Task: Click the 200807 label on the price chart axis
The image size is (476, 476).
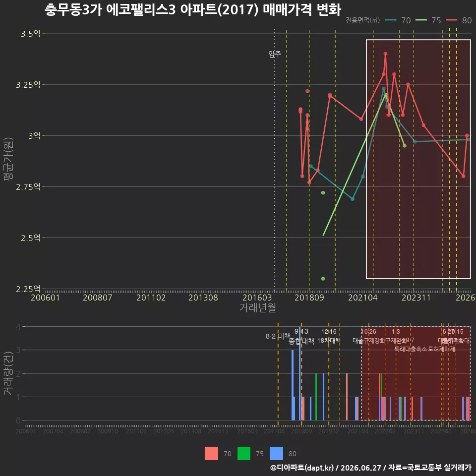Action: click(98, 298)
